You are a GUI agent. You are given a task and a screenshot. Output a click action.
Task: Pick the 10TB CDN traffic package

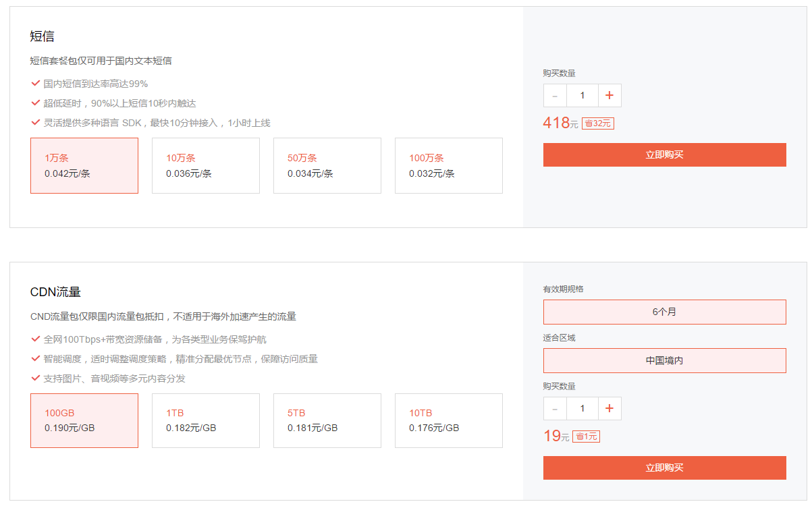(449, 421)
